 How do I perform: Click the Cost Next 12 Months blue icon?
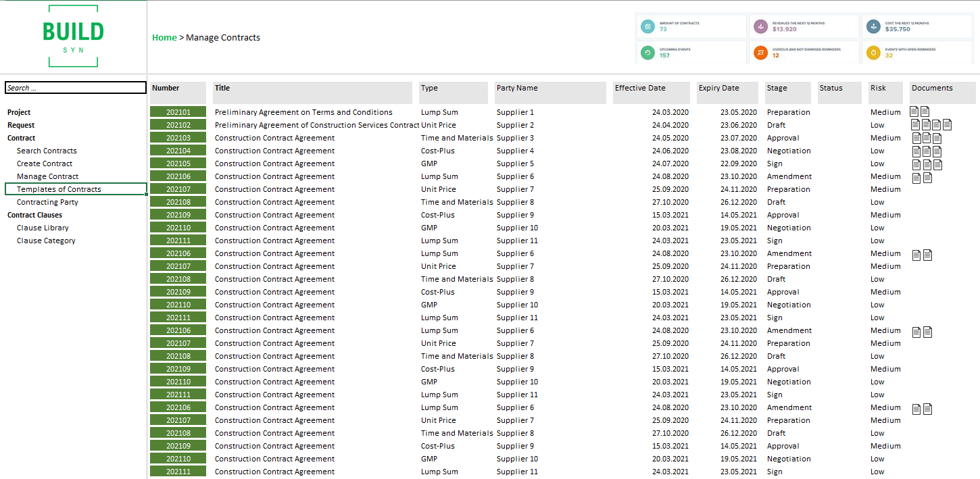tap(873, 26)
